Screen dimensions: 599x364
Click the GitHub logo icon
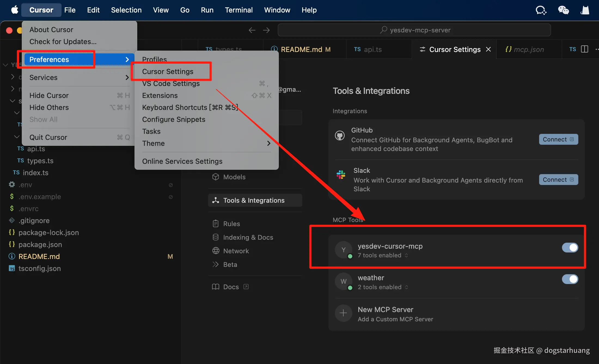click(x=340, y=135)
